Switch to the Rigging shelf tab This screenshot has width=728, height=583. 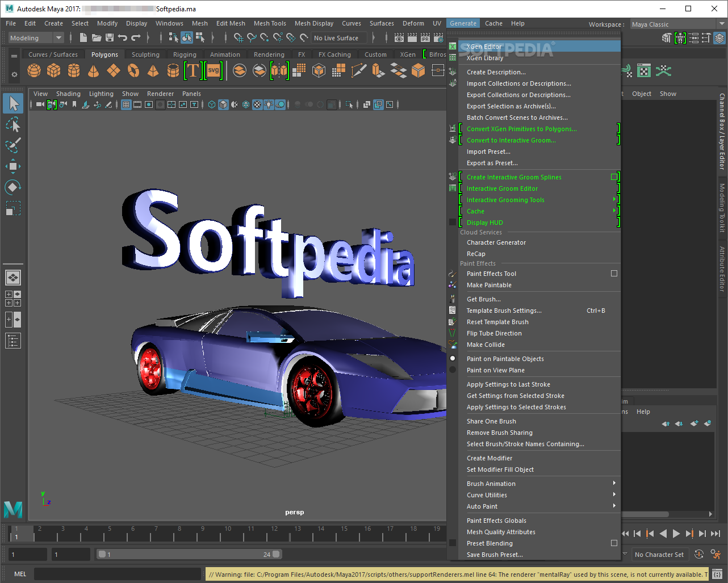(185, 54)
